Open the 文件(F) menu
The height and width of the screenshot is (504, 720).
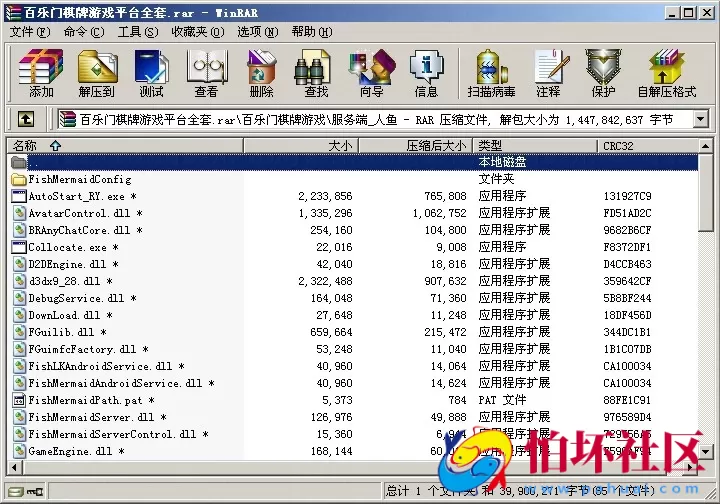coord(30,32)
